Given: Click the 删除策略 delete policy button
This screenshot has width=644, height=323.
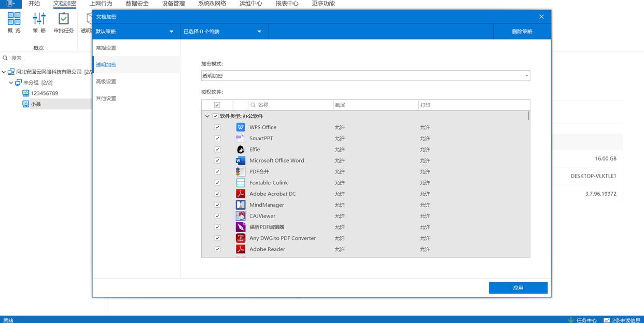Looking at the screenshot, I should click(x=522, y=32).
